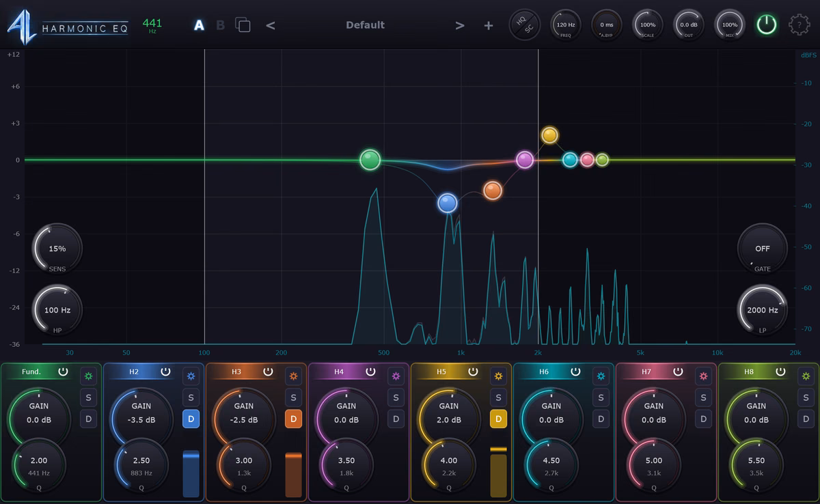Select the pink H7 node on graph
Viewport: 820px width, 504px height.
(x=587, y=160)
